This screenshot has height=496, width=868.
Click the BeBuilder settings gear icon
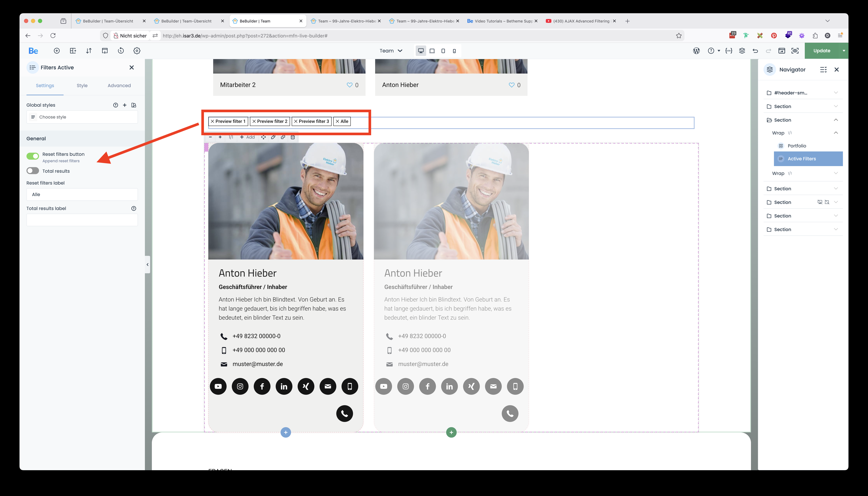[x=137, y=51]
